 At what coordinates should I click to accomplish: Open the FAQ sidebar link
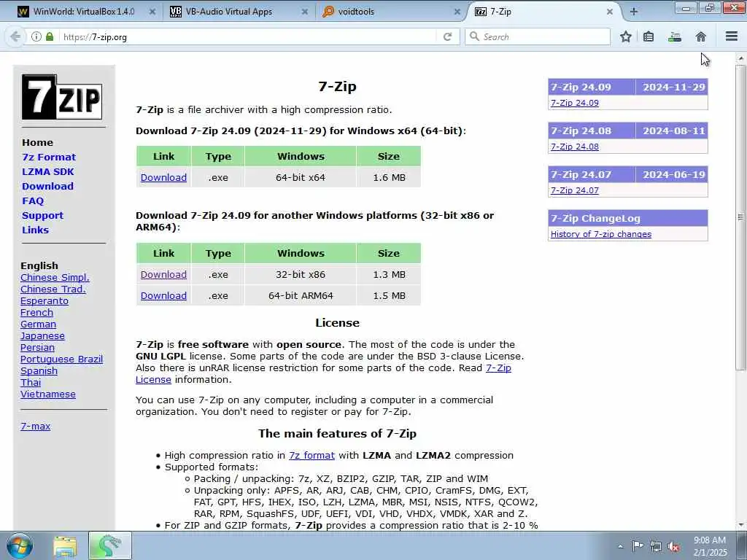click(33, 201)
